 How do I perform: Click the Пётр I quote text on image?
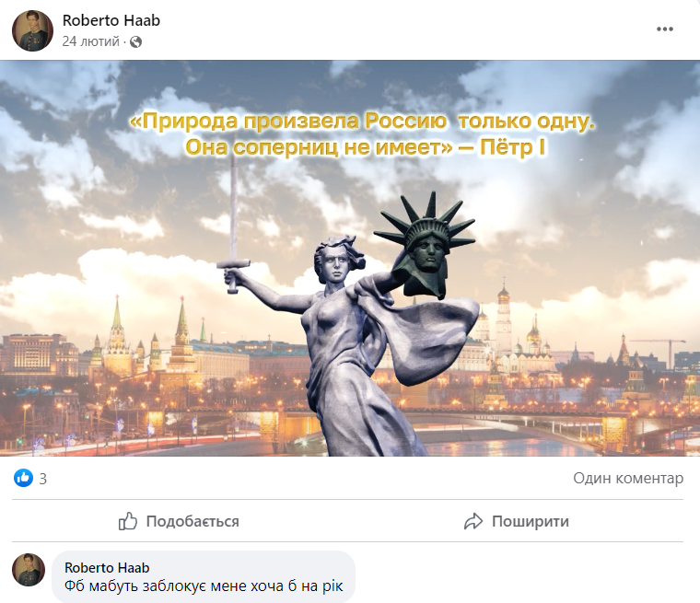pyautogui.click(x=363, y=134)
